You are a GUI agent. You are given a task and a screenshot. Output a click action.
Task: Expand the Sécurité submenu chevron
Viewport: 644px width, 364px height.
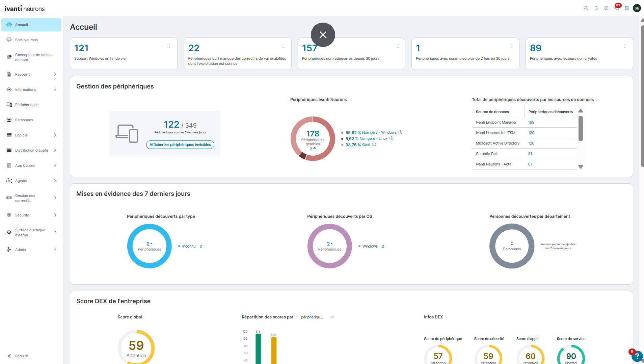coord(55,215)
